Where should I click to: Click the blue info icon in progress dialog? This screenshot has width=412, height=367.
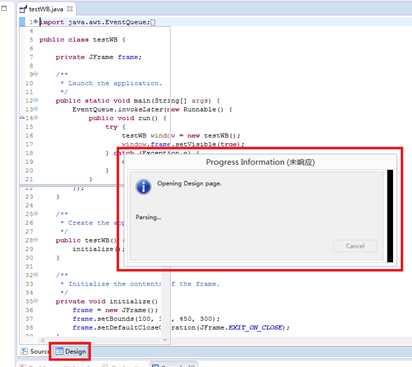[144, 186]
